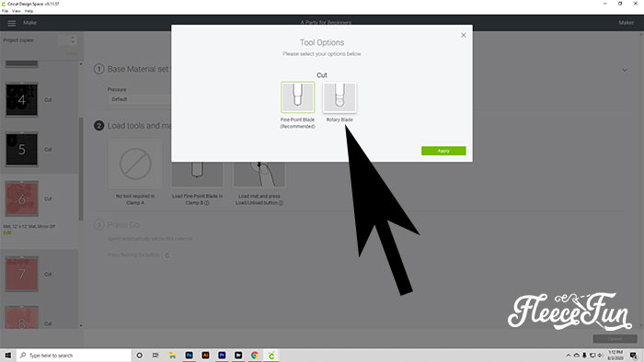The width and height of the screenshot is (644, 362).
Task: Click the Maker machine label
Action: [x=626, y=23]
